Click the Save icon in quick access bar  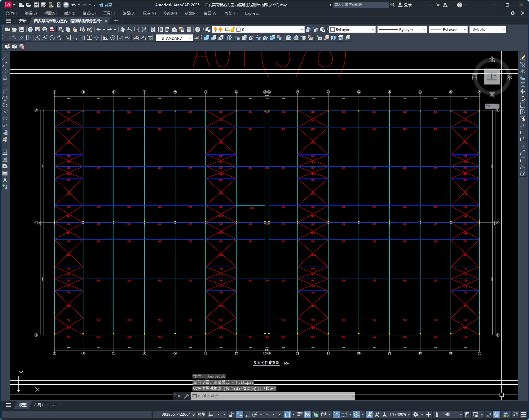click(36, 5)
